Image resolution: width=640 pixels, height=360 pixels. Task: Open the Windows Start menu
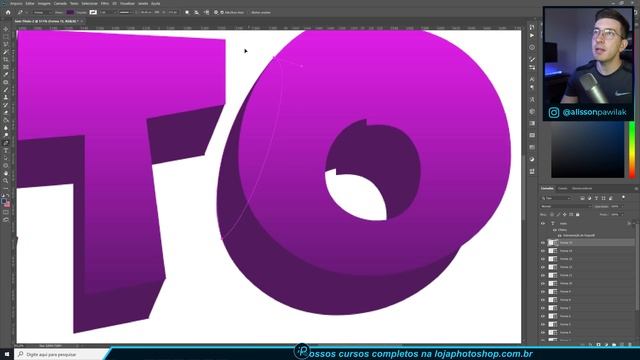tap(7, 354)
